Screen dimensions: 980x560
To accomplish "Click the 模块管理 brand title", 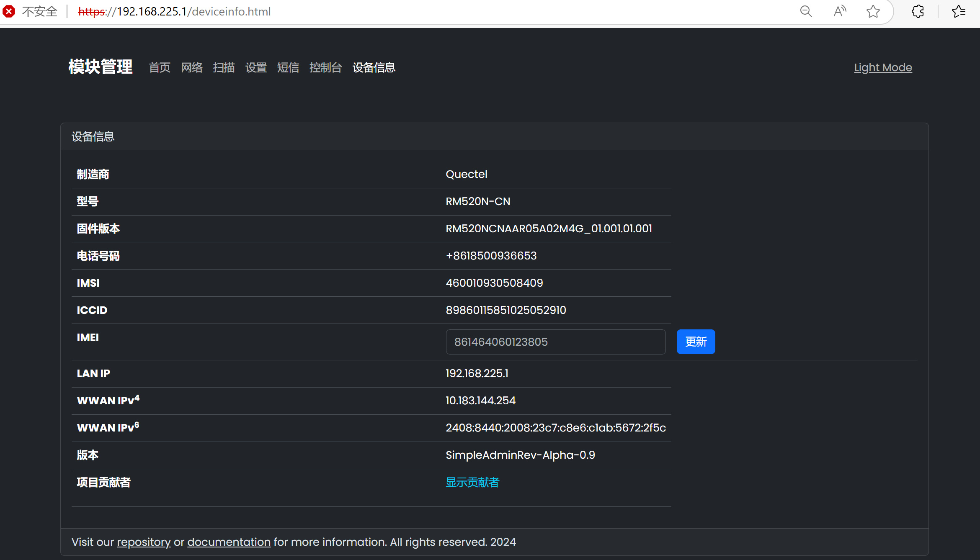I will [x=101, y=67].
